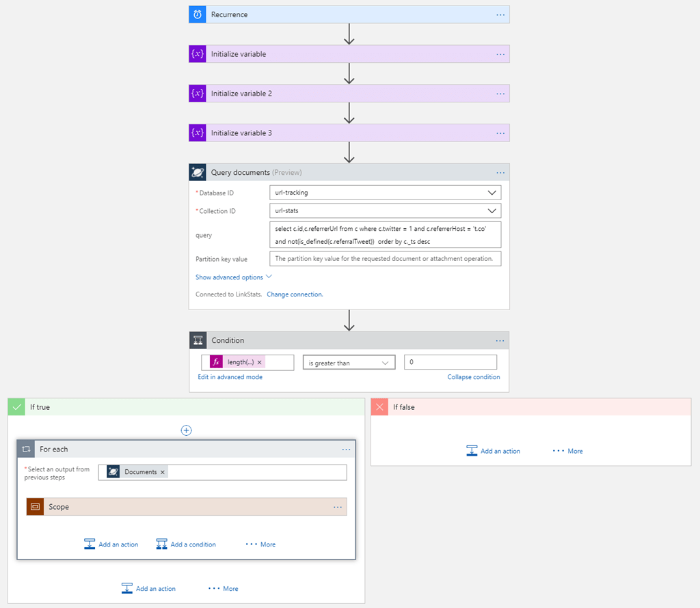Image resolution: width=700 pixels, height=608 pixels.
Task: Click the red X on If false branch
Action: tap(379, 406)
